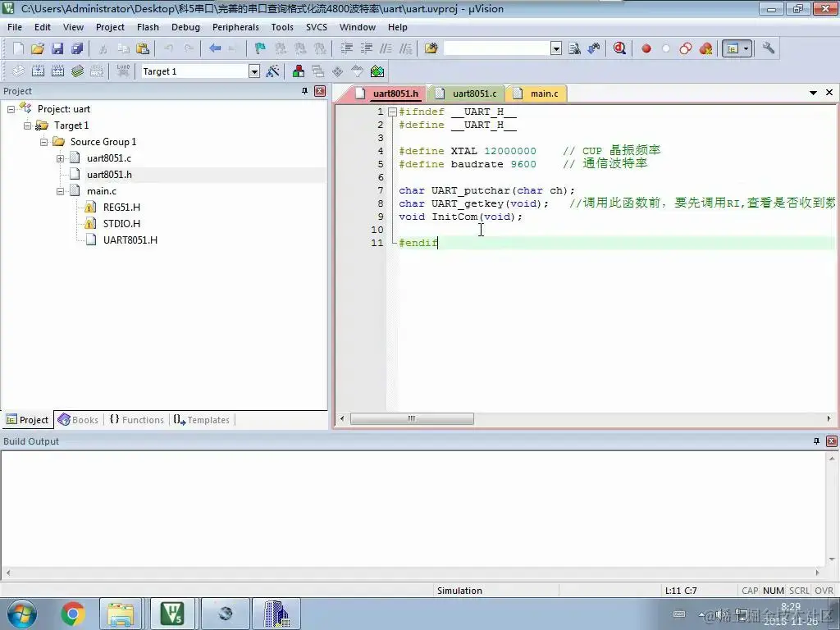Select UART8051.H under main.c
This screenshot has width=840, height=630.
[130, 240]
